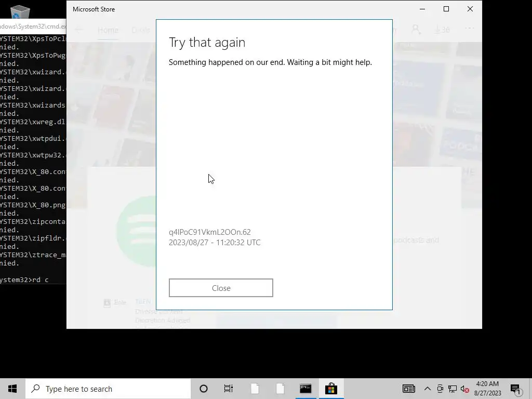Click the Meet Now tray icon
This screenshot has width=532, height=399.
pyautogui.click(x=440, y=389)
